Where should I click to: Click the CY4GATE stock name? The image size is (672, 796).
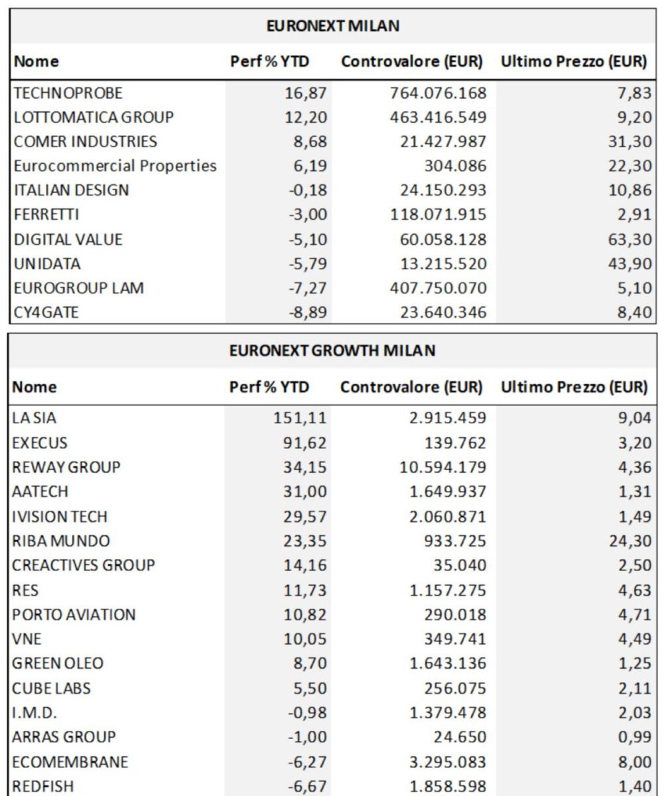click(x=46, y=312)
